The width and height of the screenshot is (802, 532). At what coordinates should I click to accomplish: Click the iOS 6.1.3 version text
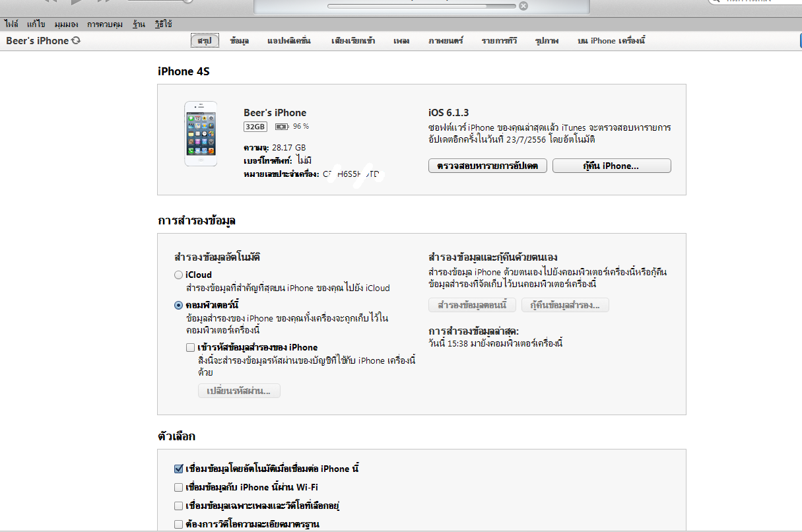coord(449,113)
